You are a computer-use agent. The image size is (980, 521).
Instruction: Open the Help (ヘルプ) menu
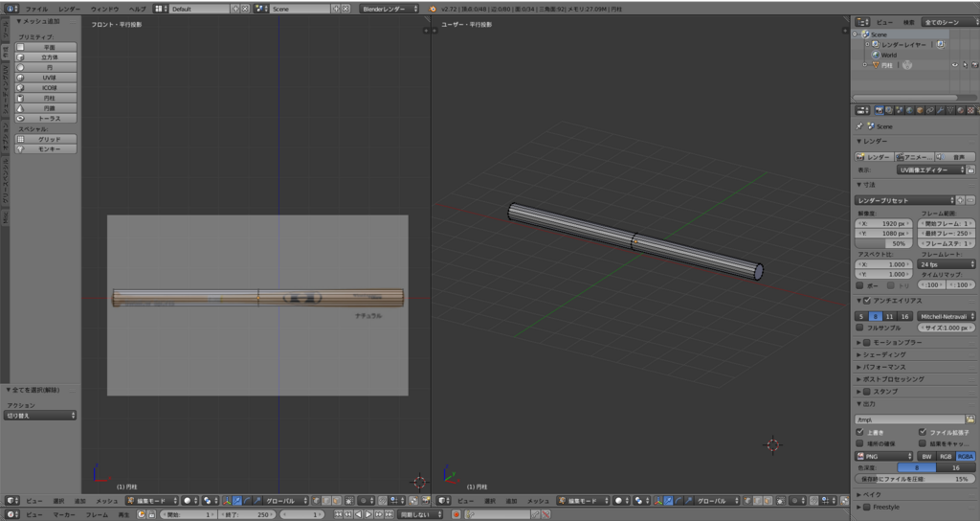(x=137, y=9)
